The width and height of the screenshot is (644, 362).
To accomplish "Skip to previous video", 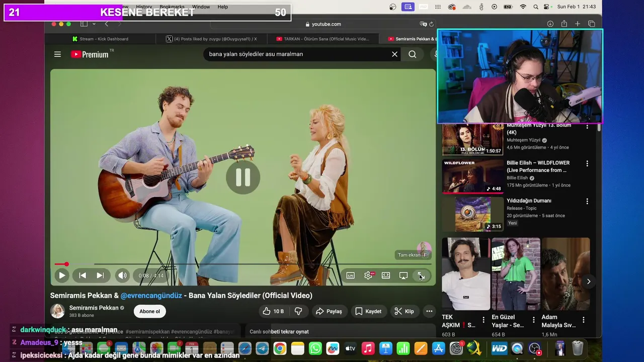I will [83, 276].
